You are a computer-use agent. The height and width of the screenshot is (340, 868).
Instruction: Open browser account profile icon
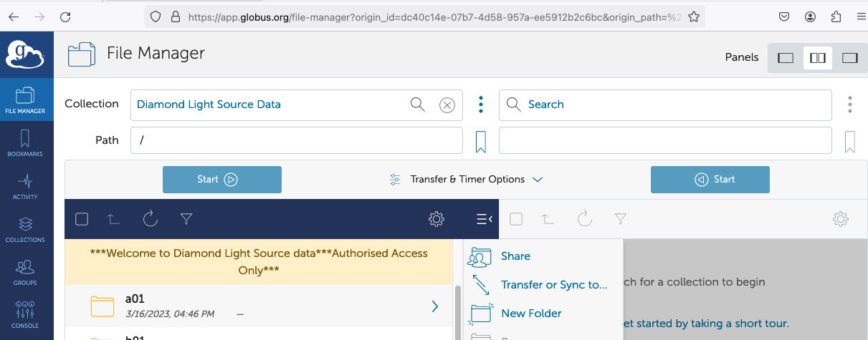(811, 16)
